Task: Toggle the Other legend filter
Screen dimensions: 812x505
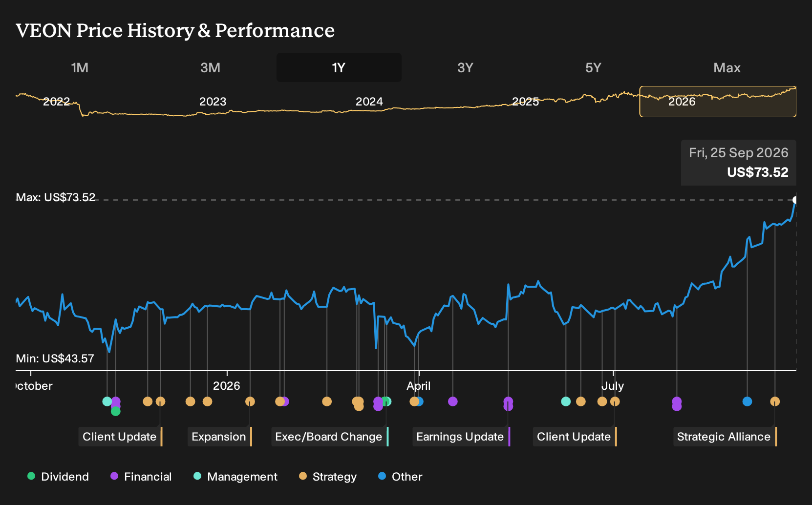Action: point(400,477)
